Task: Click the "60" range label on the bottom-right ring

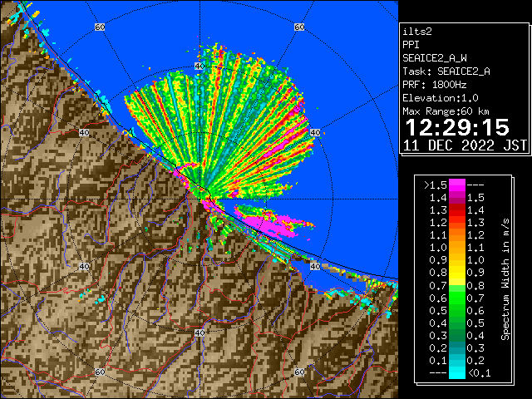Action: [x=299, y=372]
